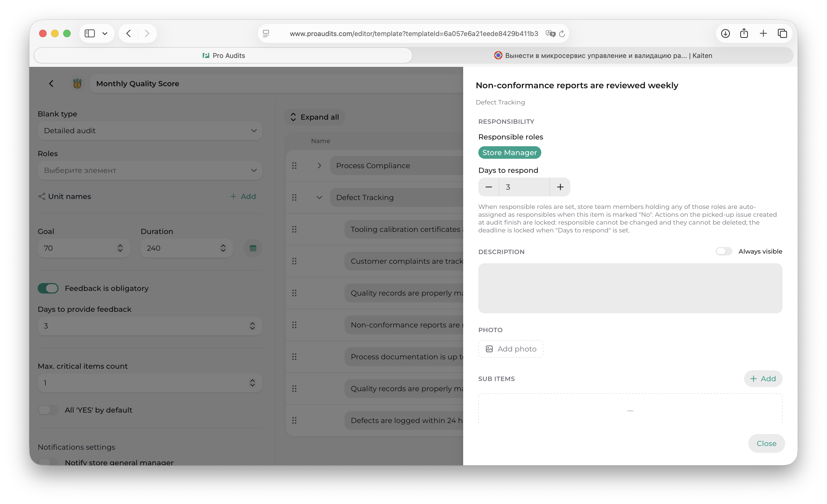Click the template avatar icon near the title
Screen dimensions: 827x504
coord(77,84)
